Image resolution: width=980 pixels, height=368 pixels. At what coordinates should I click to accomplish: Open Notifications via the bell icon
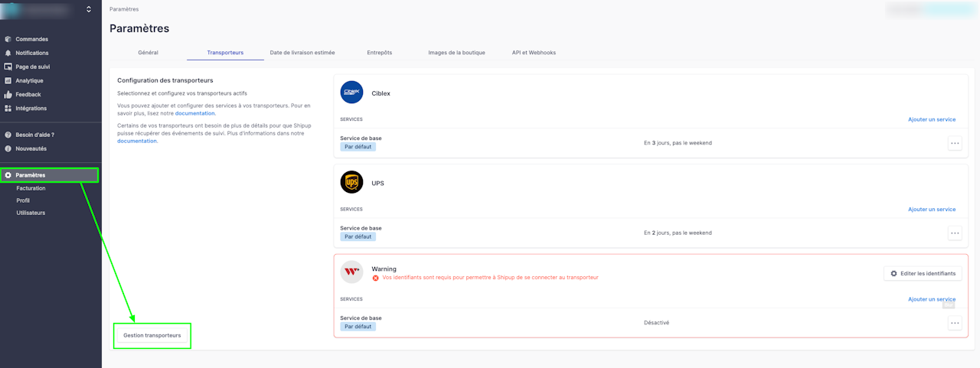pyautogui.click(x=8, y=53)
